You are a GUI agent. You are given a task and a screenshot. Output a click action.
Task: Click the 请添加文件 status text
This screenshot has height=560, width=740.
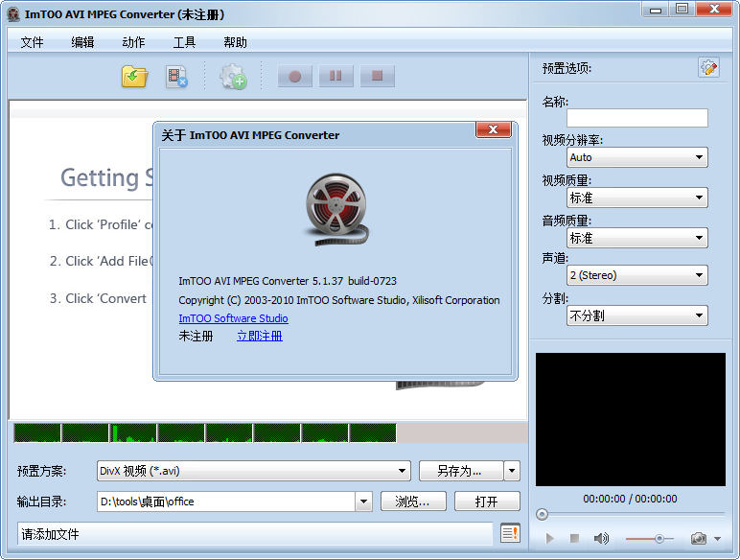pyautogui.click(x=51, y=534)
